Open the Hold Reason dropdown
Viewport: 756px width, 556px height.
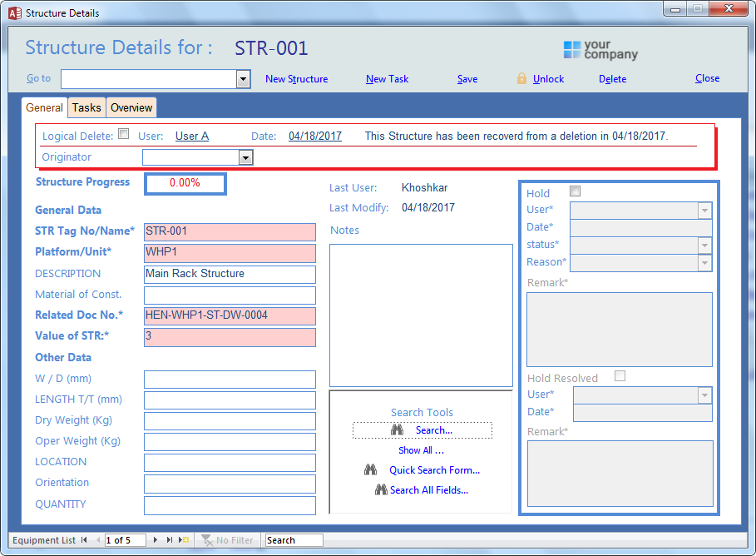(705, 263)
